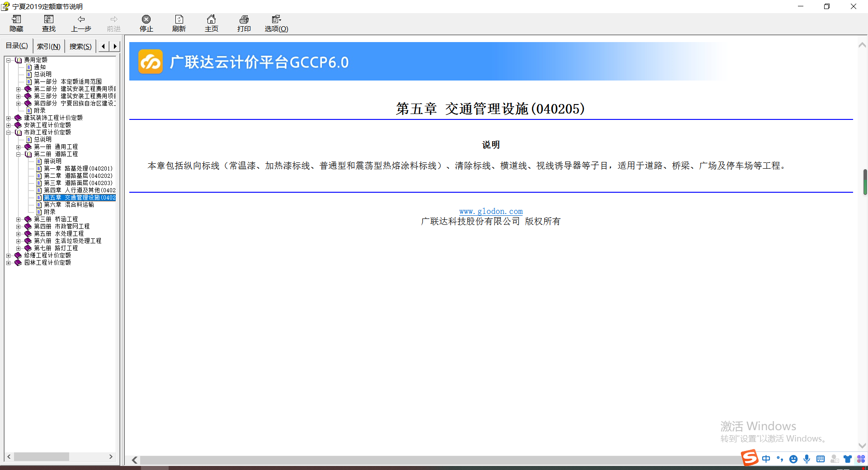Viewport: 868px width, 470px height.
Task: Expand 第七册 路灯工程 node
Action: [18, 248]
